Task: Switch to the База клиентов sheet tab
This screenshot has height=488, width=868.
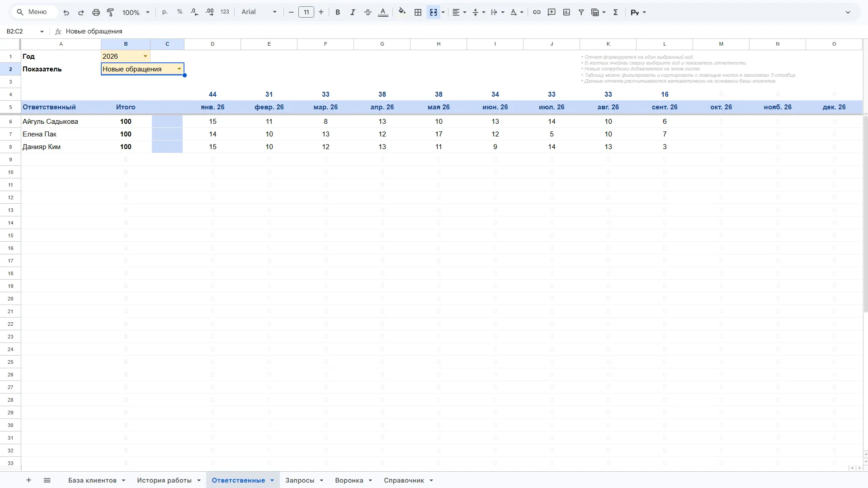Action: [92, 480]
